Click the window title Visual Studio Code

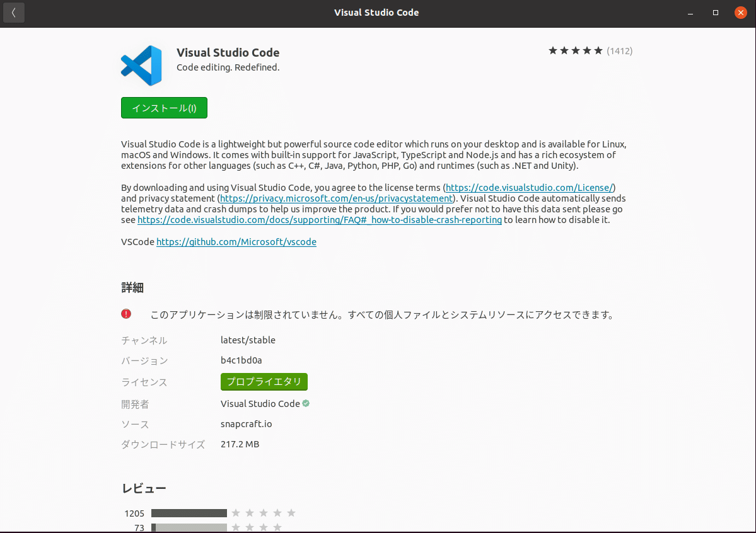pyautogui.click(x=376, y=13)
